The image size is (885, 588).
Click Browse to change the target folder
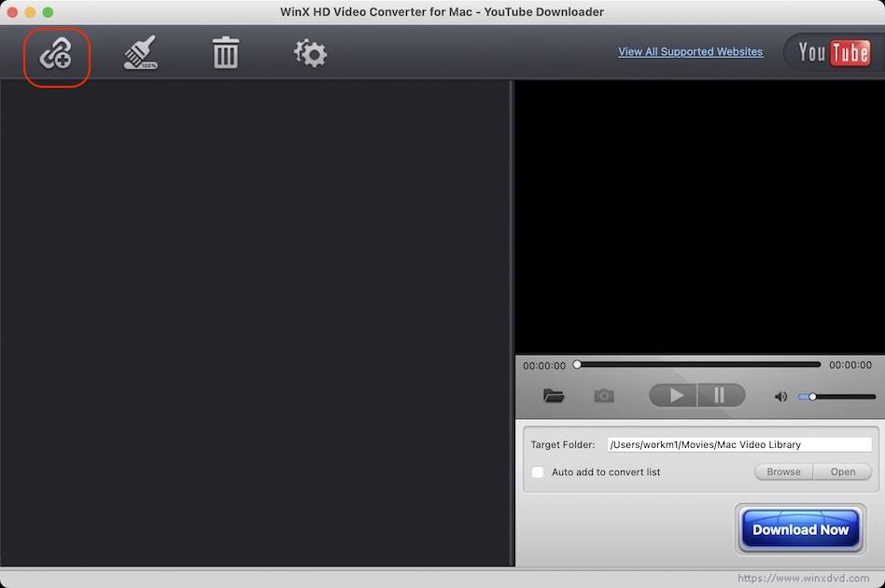782,471
